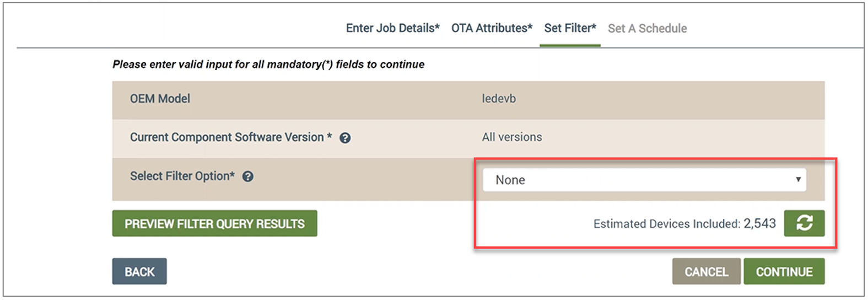Go back using the Back button

coord(139,271)
